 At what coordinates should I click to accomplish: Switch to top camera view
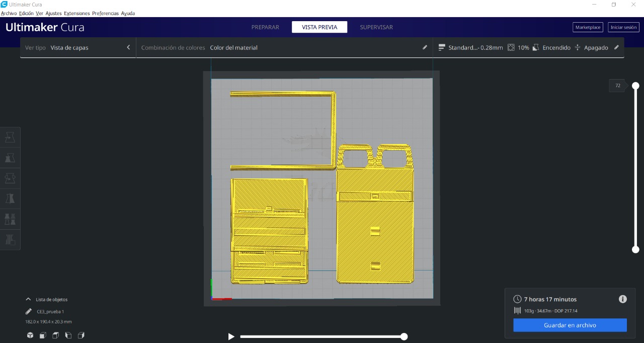pos(55,335)
